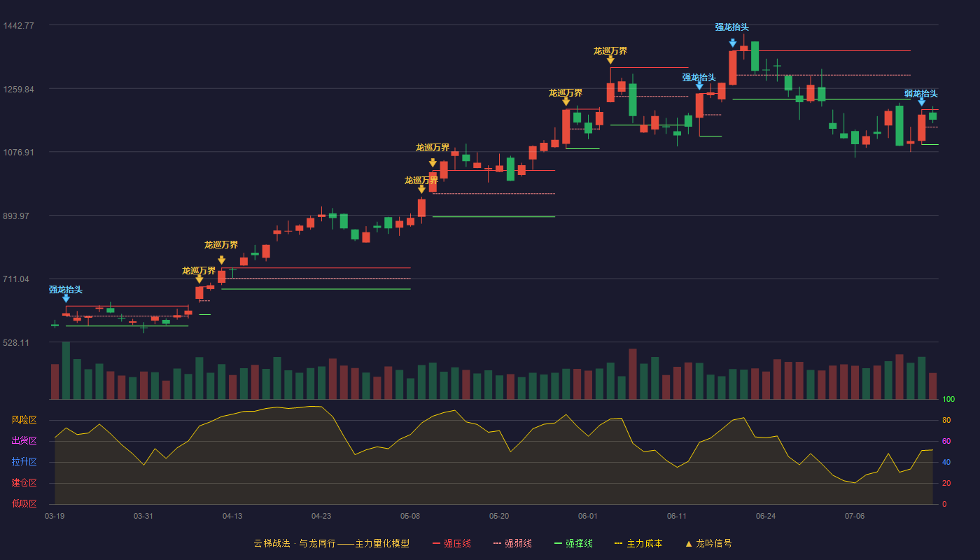The image size is (980, 560).
Task: Click the 05-08 date label
Action: pos(410,516)
